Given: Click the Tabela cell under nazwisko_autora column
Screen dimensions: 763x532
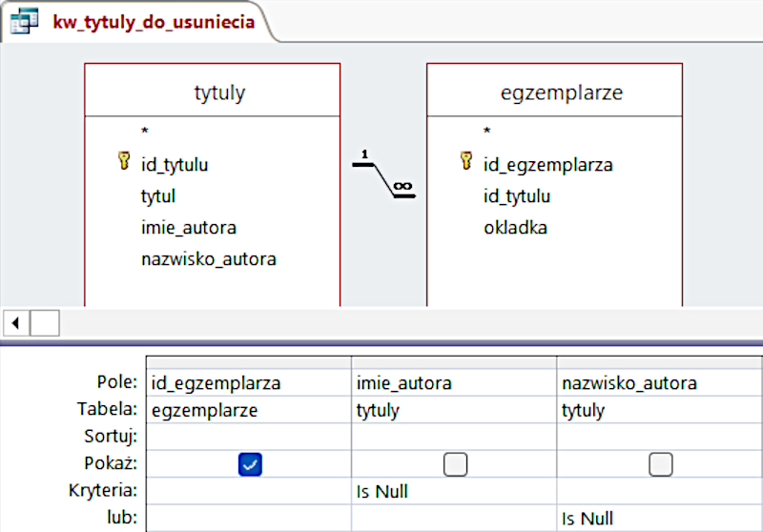Looking at the screenshot, I should coord(660,409).
